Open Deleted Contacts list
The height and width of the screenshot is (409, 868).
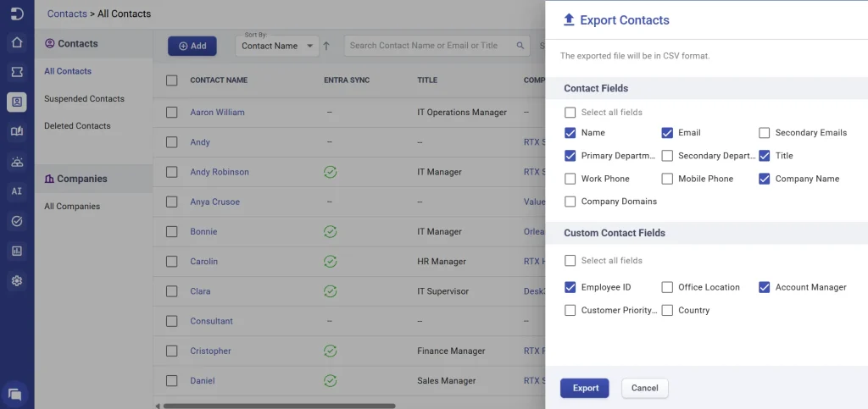click(77, 125)
